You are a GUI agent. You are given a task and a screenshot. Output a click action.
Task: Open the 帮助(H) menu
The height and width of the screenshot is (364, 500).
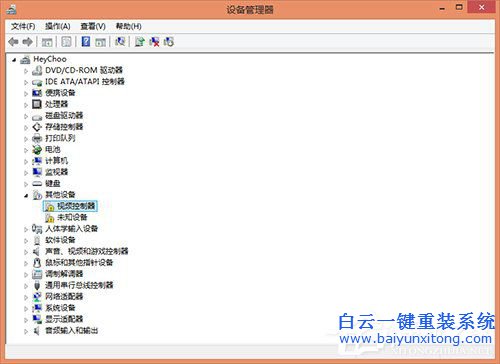(128, 26)
